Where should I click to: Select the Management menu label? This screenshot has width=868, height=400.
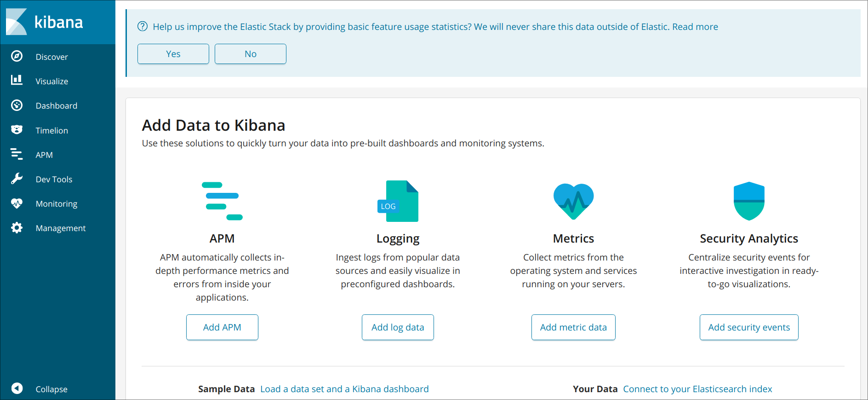[x=61, y=228]
